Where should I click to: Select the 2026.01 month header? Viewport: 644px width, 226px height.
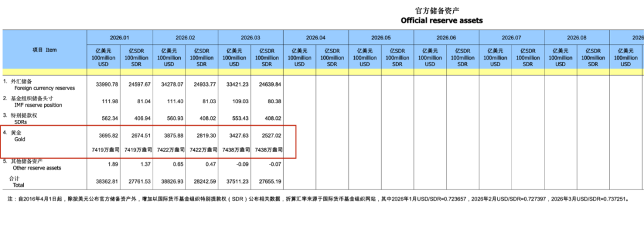120,38
